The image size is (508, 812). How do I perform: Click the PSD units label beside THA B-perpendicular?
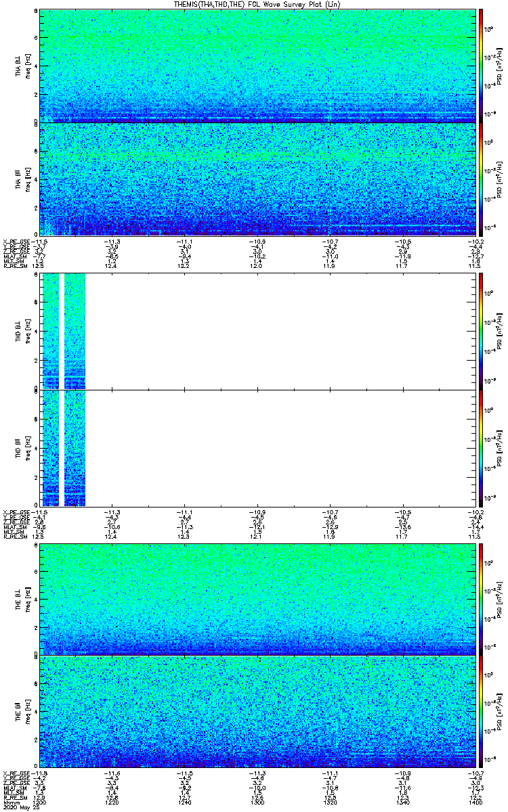pyautogui.click(x=498, y=66)
